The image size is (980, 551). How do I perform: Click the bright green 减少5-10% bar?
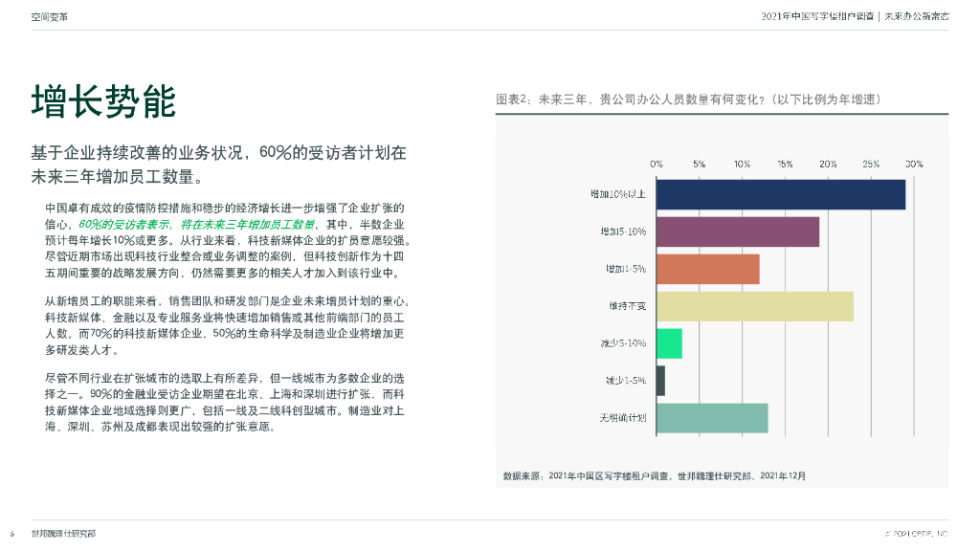[x=669, y=343]
